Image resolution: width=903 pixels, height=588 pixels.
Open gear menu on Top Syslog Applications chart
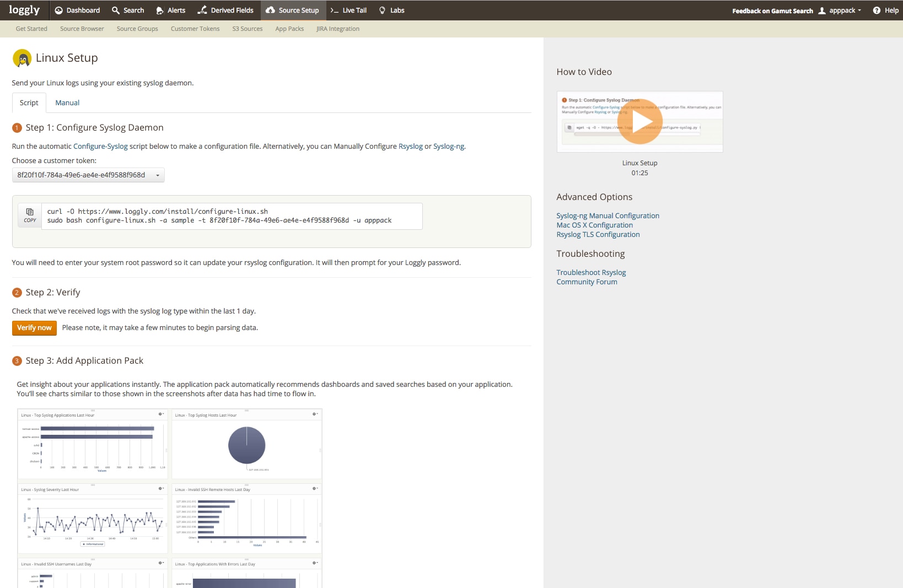(x=161, y=414)
